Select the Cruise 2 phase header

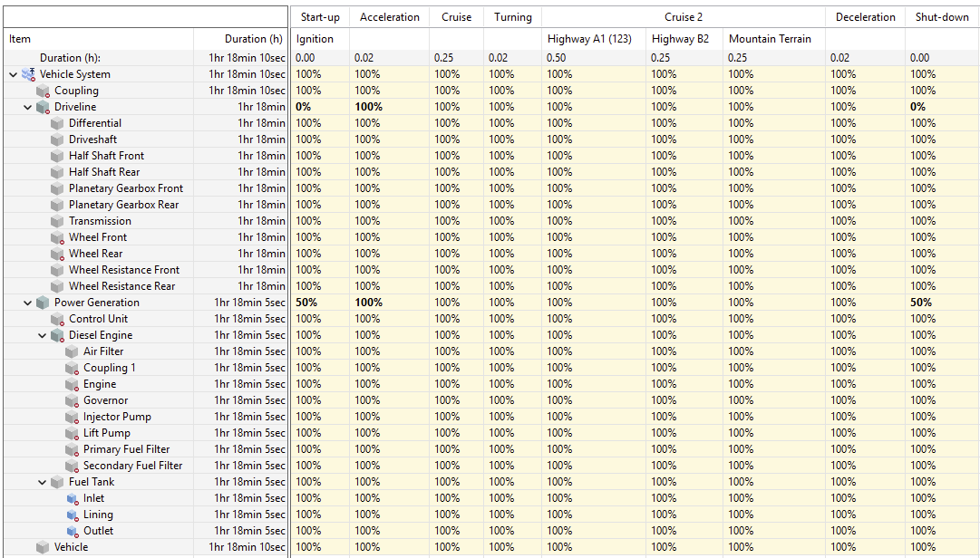[684, 17]
